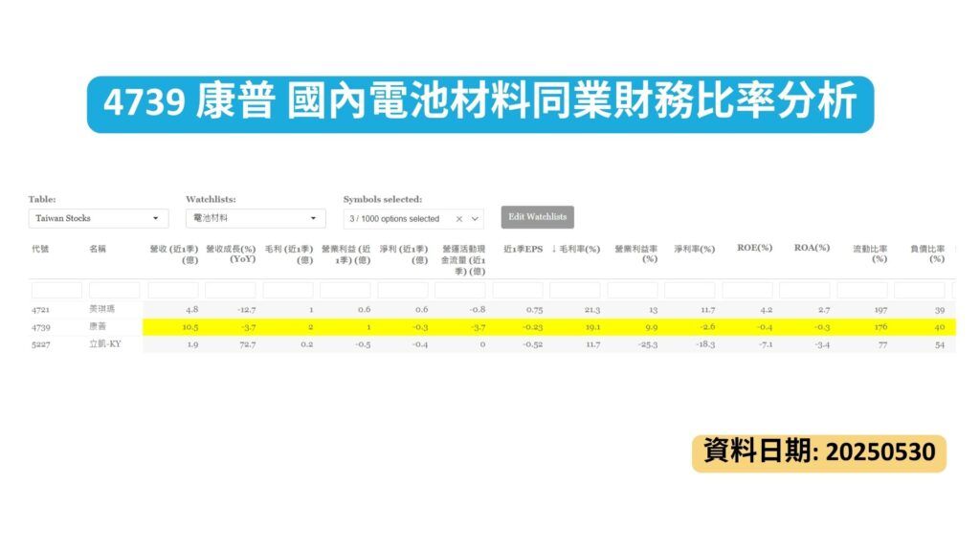Screen dimensions: 980x551
Task: Click the filter box under the 代號 column
Action: [55, 289]
